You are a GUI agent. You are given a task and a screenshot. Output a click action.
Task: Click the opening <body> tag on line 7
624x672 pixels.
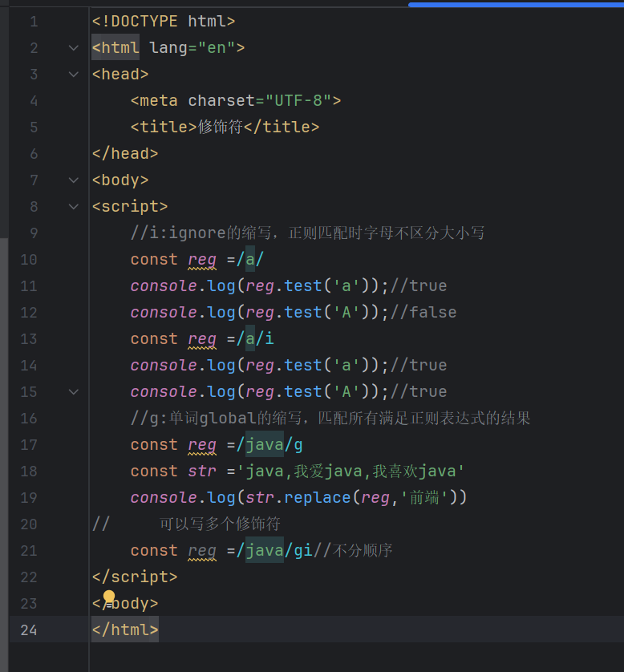(x=120, y=180)
